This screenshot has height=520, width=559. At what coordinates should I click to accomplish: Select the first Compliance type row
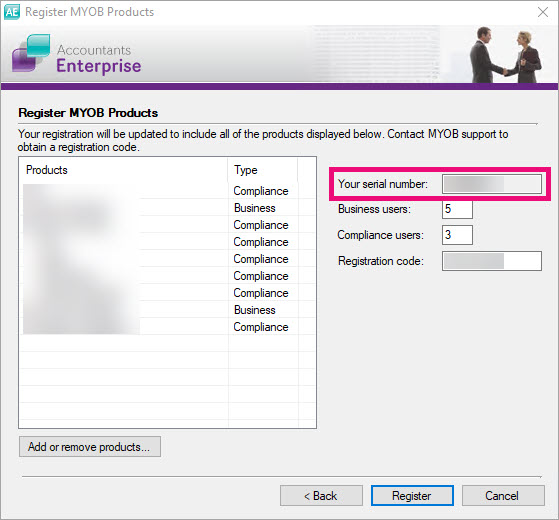[168, 191]
